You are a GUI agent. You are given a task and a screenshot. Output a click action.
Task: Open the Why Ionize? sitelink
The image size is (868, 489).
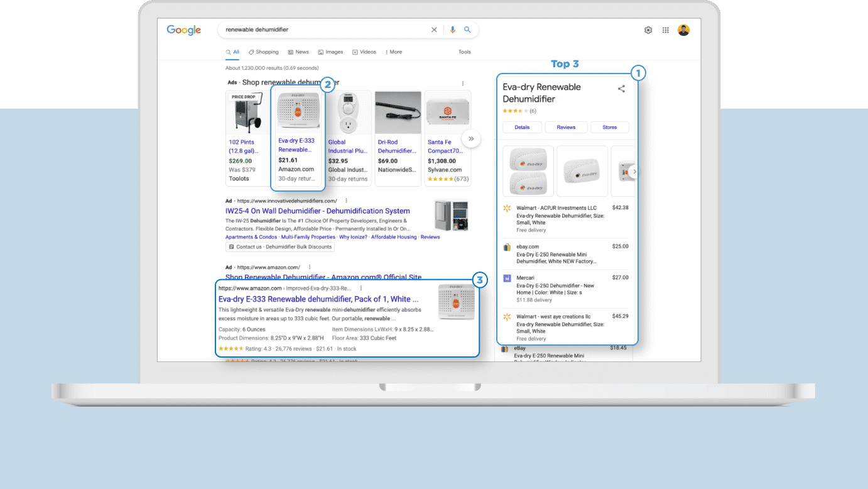coord(353,237)
